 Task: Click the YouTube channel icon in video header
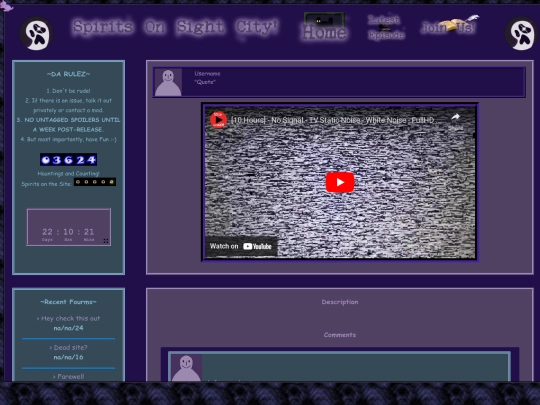coord(218,120)
